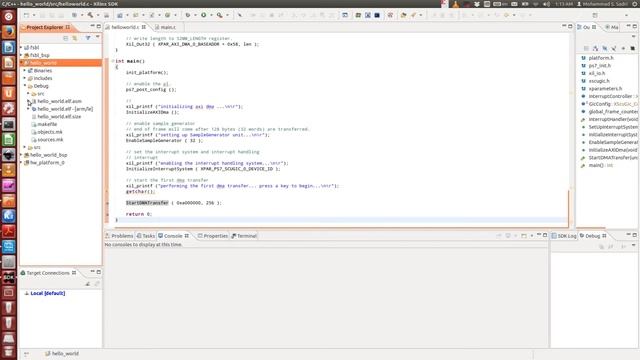Toggle Link with Editor in Project Explorer
This screenshot has width=640, height=360.
[75, 38]
